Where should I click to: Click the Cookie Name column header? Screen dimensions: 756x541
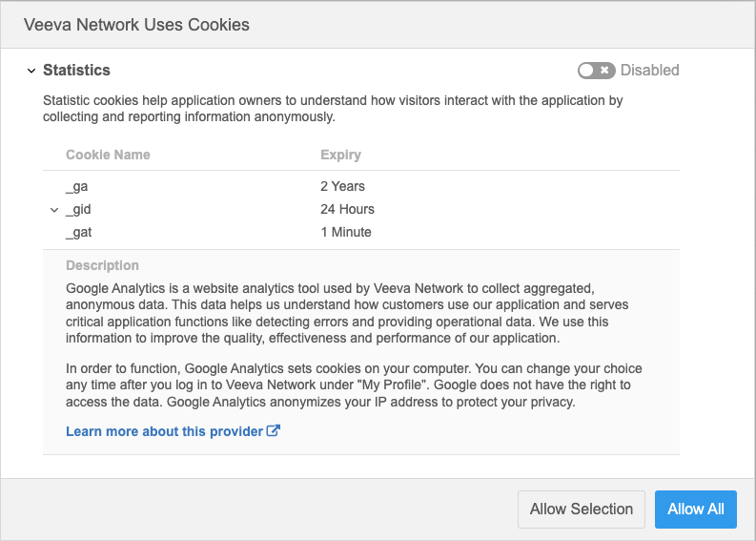(x=108, y=155)
